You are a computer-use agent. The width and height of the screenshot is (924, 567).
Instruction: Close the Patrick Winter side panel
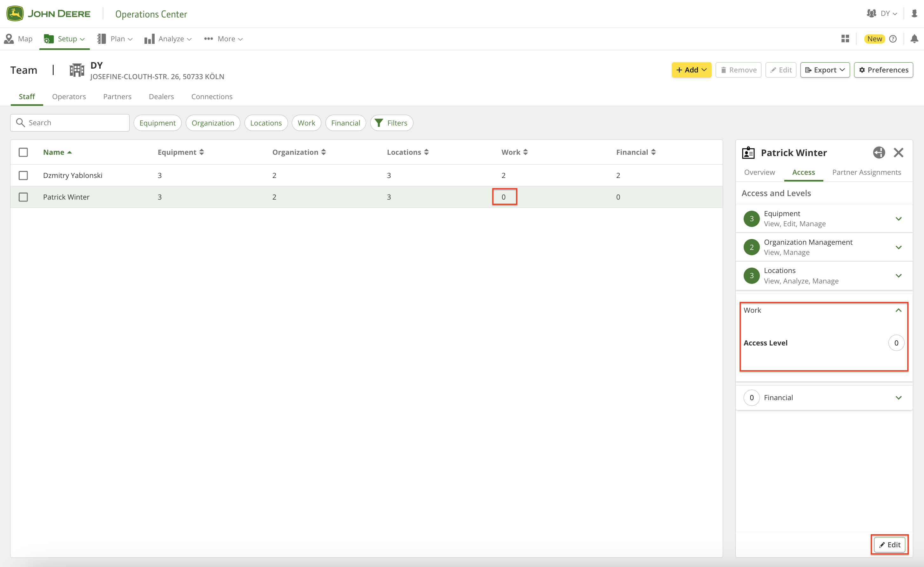click(898, 152)
